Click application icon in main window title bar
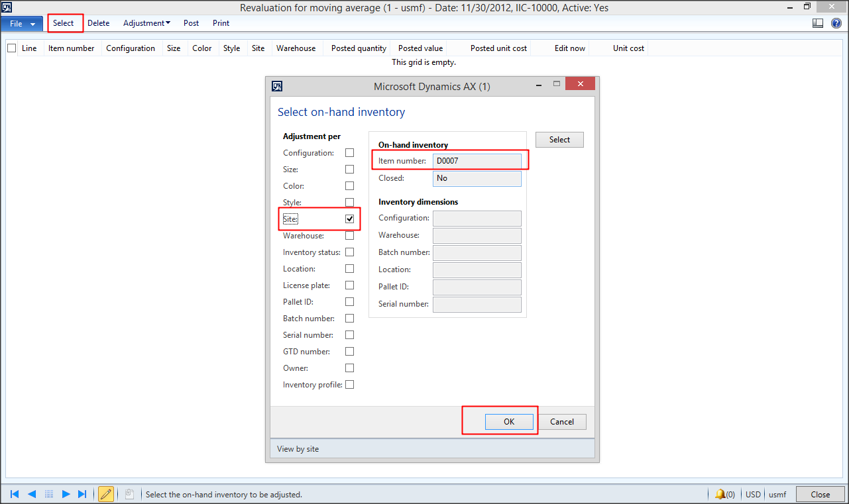The width and height of the screenshot is (849, 504). 7,7
